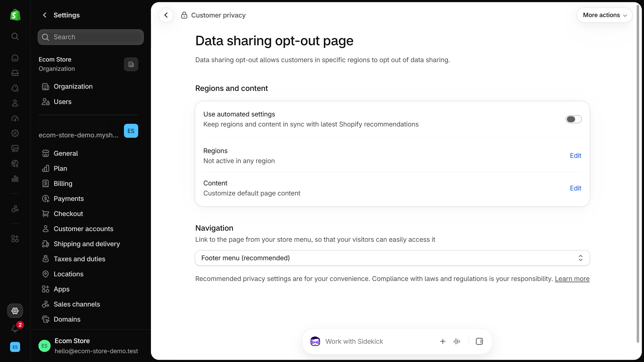The width and height of the screenshot is (644, 362).
Task: Click the Settings gear icon in left rail
Action: click(15, 311)
